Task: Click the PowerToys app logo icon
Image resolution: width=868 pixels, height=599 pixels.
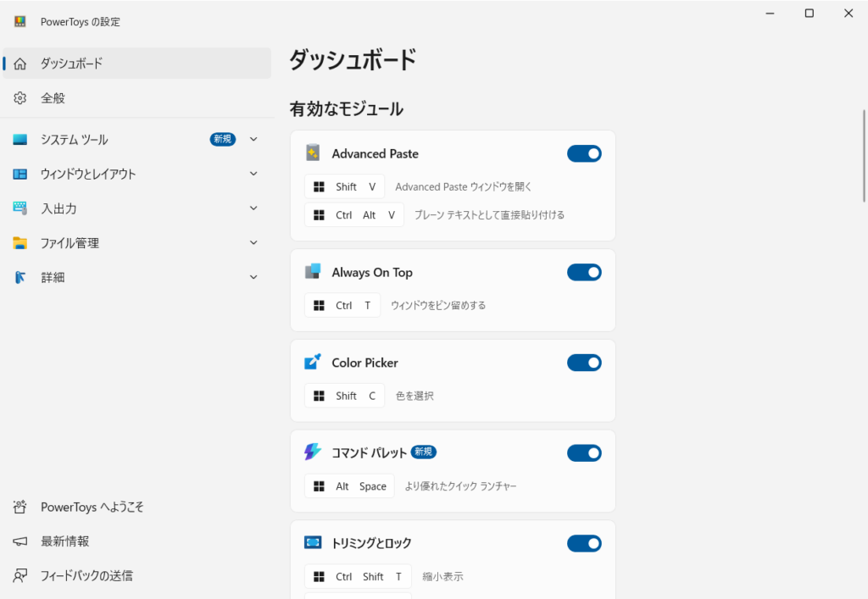Action: [20, 21]
